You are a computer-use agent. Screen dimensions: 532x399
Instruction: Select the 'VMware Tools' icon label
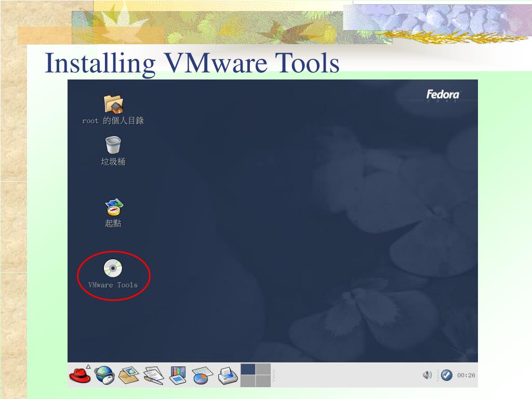pos(113,285)
